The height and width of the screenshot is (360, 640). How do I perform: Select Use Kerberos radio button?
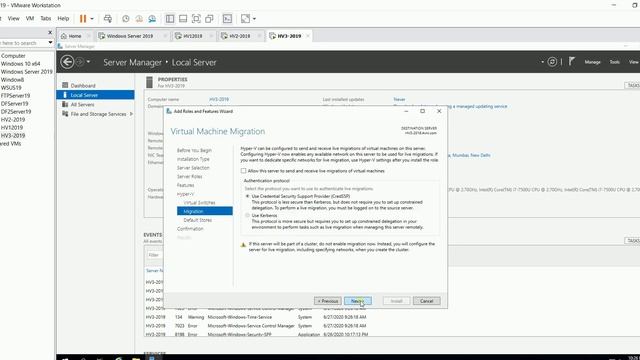pos(247,215)
